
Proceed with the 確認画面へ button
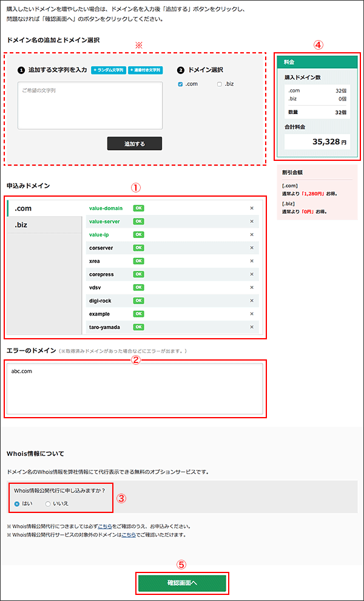coord(182,583)
